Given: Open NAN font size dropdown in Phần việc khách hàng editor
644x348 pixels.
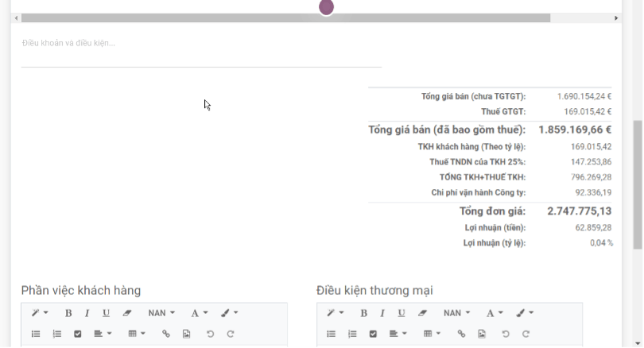Looking at the screenshot, I should [161, 313].
